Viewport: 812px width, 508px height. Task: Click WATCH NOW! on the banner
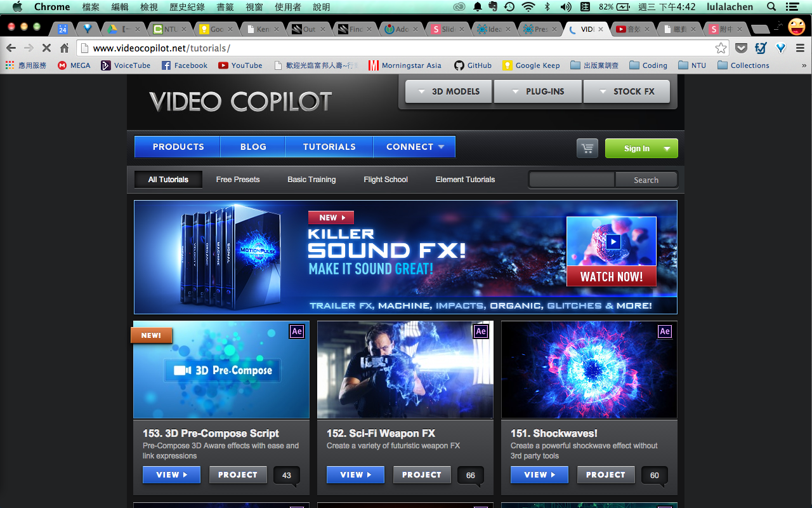click(x=612, y=276)
